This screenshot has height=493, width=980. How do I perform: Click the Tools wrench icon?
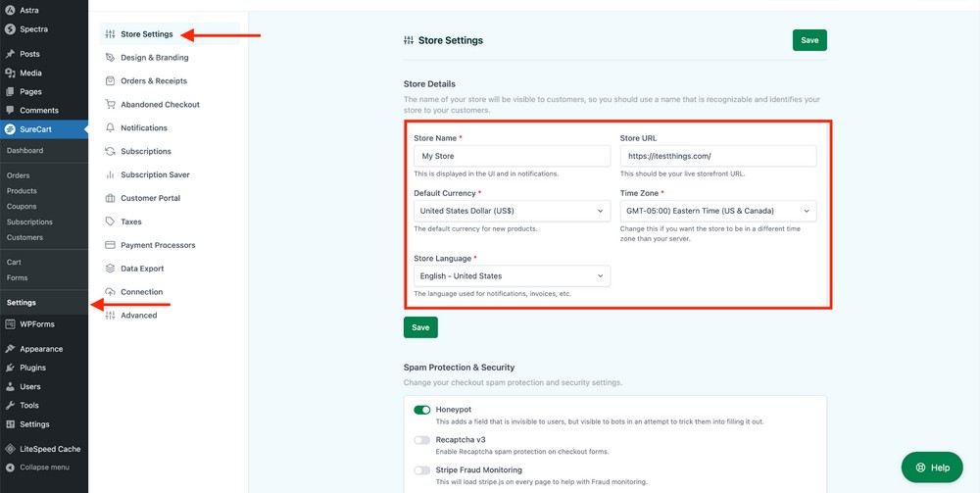coord(10,406)
